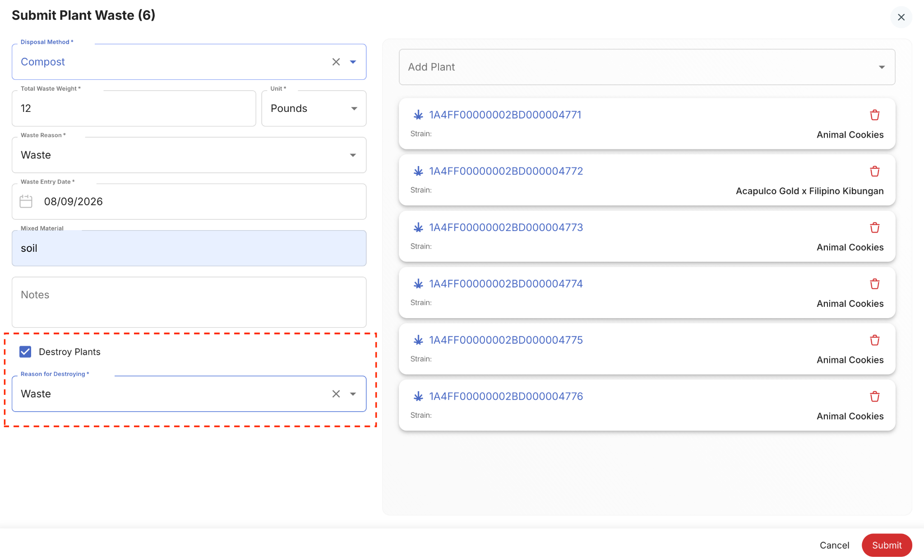
Task: Open the Waste Entry Date calendar icon
Action: click(26, 201)
